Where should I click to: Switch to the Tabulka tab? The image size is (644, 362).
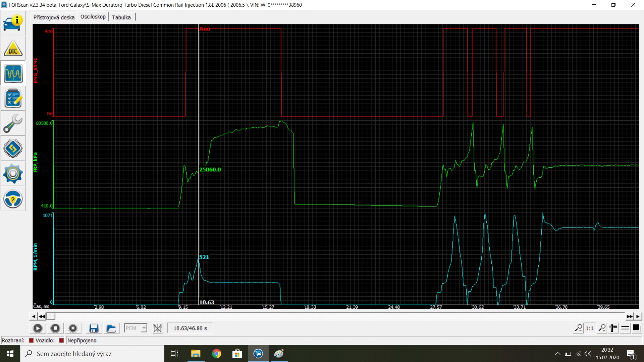coord(121,17)
